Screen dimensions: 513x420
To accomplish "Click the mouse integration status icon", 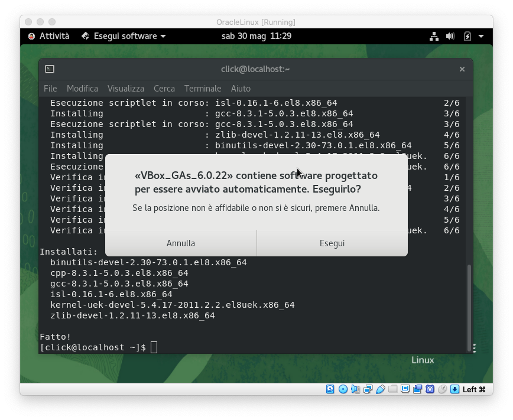I will pos(442,389).
